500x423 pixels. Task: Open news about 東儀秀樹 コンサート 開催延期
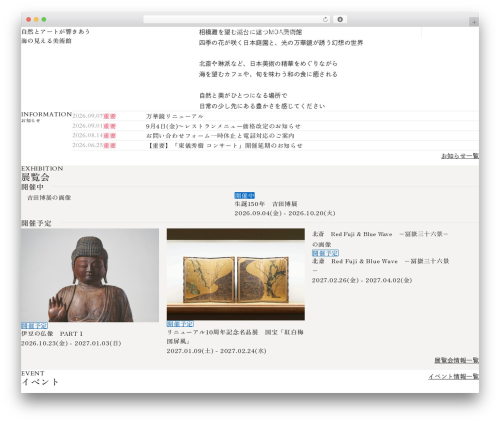click(x=224, y=145)
